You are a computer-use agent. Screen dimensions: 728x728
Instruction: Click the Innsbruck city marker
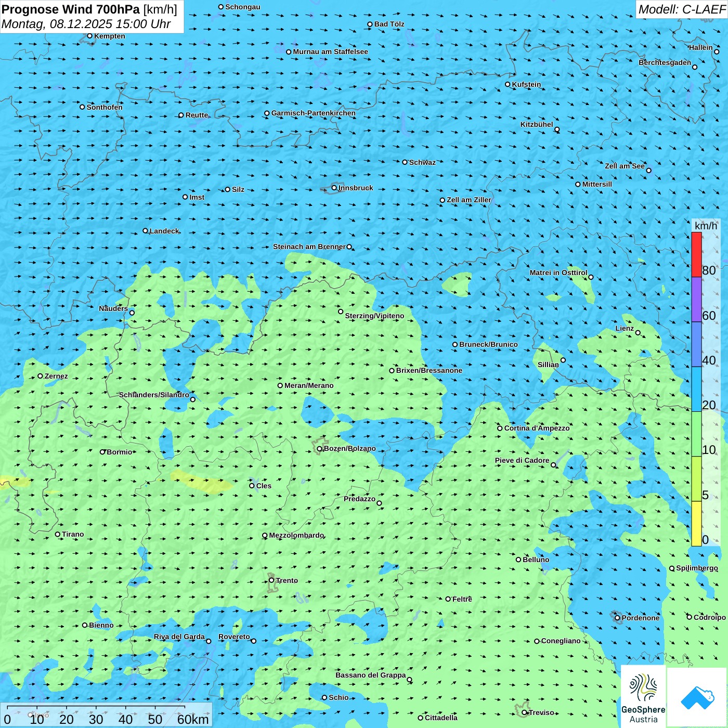[334, 188]
